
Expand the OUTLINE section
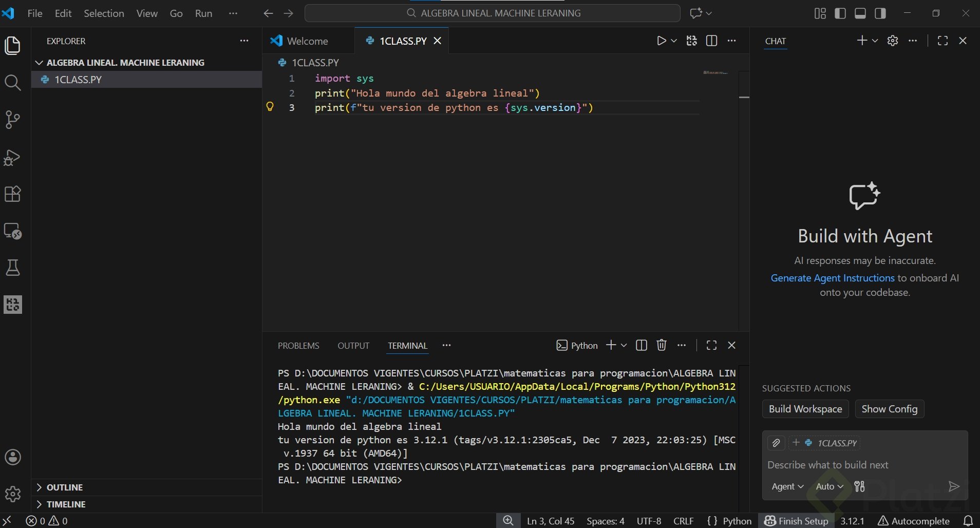pos(64,487)
